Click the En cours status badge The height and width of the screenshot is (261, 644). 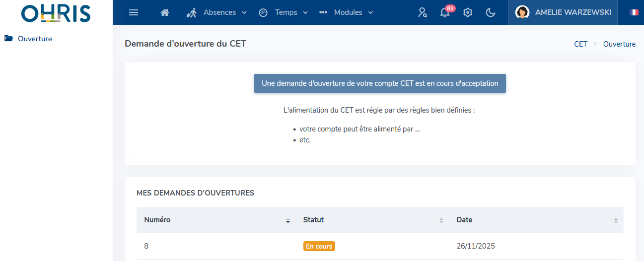pos(319,246)
